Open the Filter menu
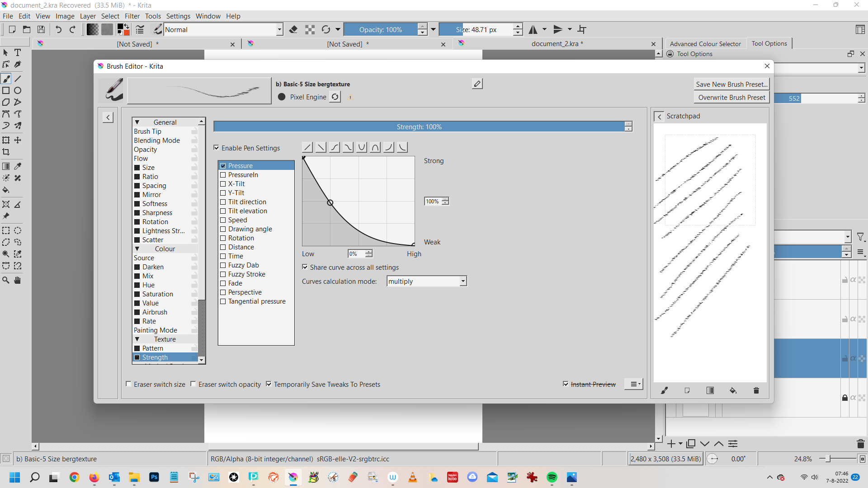The width and height of the screenshot is (868, 488). (x=132, y=16)
